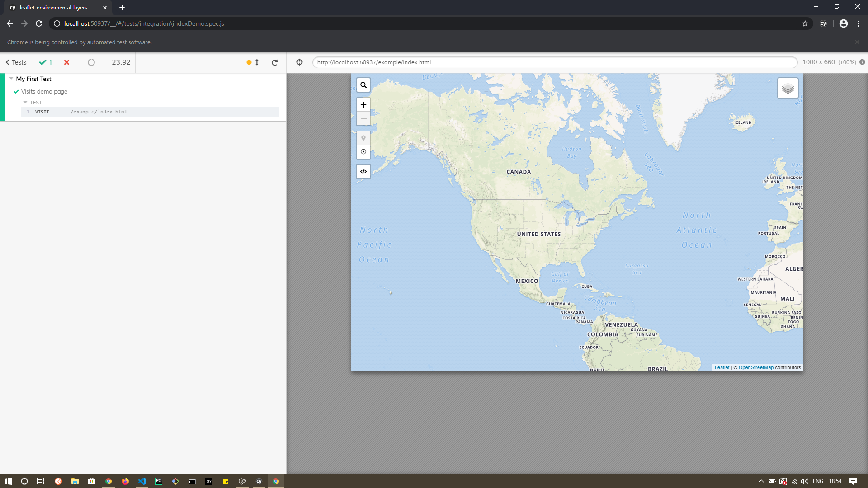Open the code view map control
This screenshot has height=488, width=868.
(363, 171)
